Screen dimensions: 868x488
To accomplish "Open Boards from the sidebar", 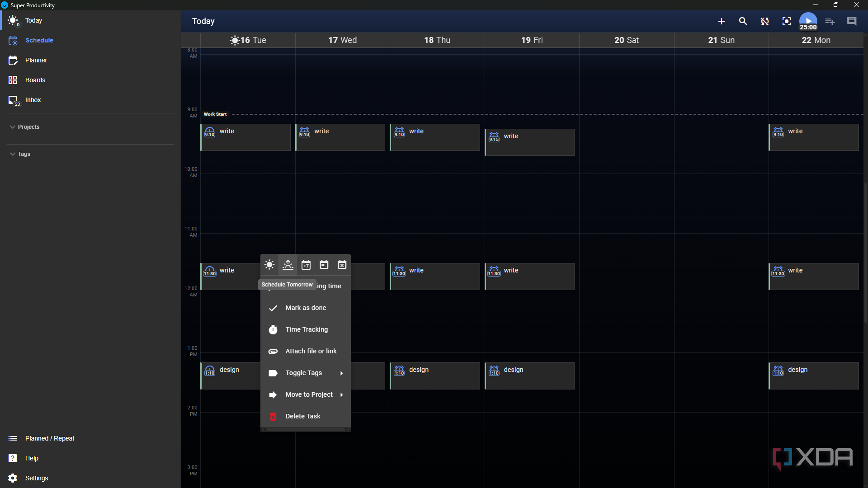I will [x=90, y=80].
